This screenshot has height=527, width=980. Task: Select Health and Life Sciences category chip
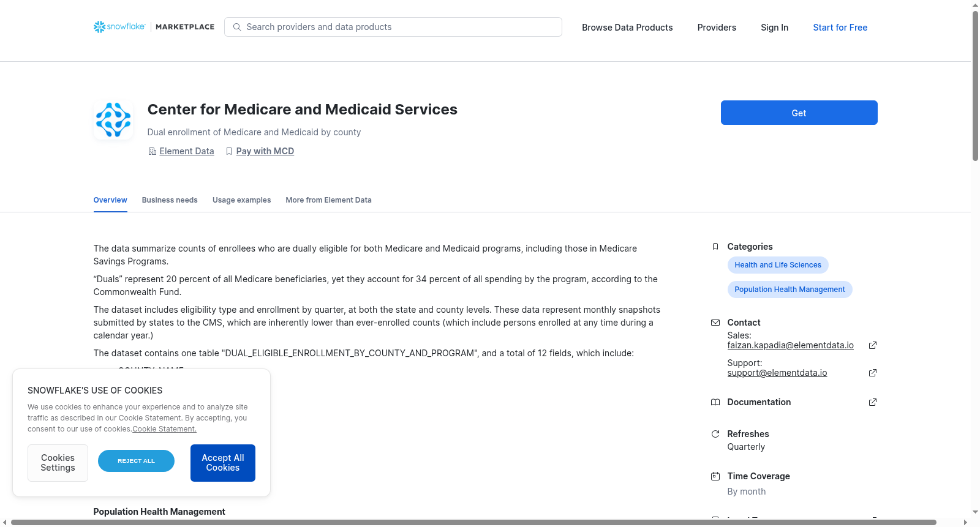point(778,265)
